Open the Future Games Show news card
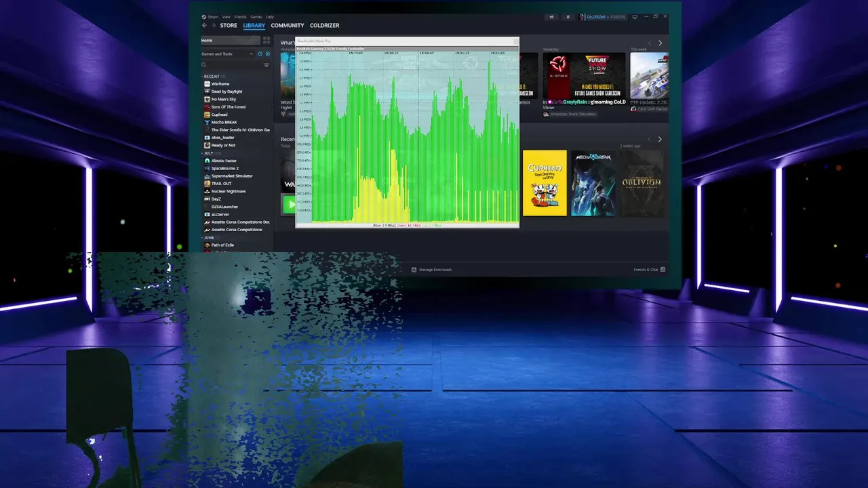868x488 pixels. (x=584, y=77)
